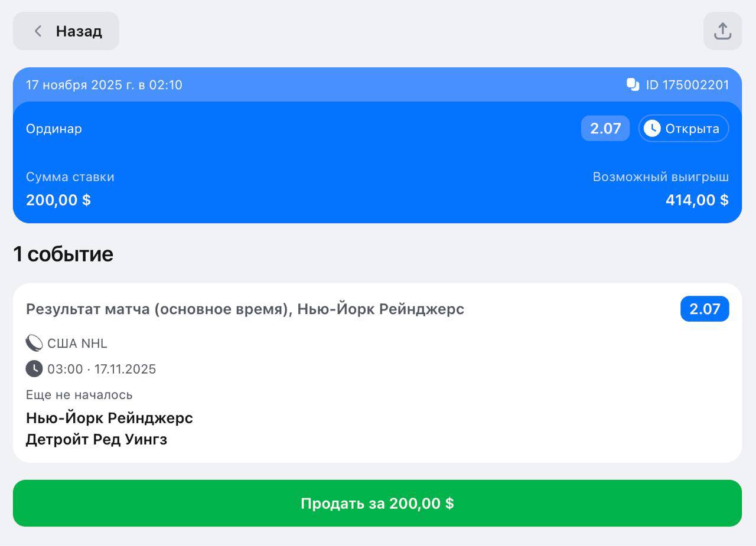Copy the bet ID using copy icon
The height and width of the screenshot is (546, 756).
(x=633, y=85)
